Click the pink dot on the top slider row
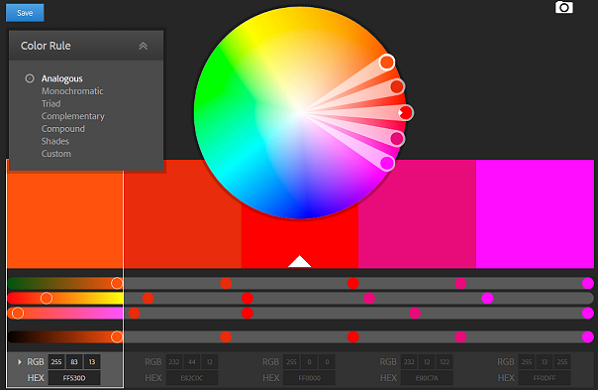The image size is (598, 390). 461,283
